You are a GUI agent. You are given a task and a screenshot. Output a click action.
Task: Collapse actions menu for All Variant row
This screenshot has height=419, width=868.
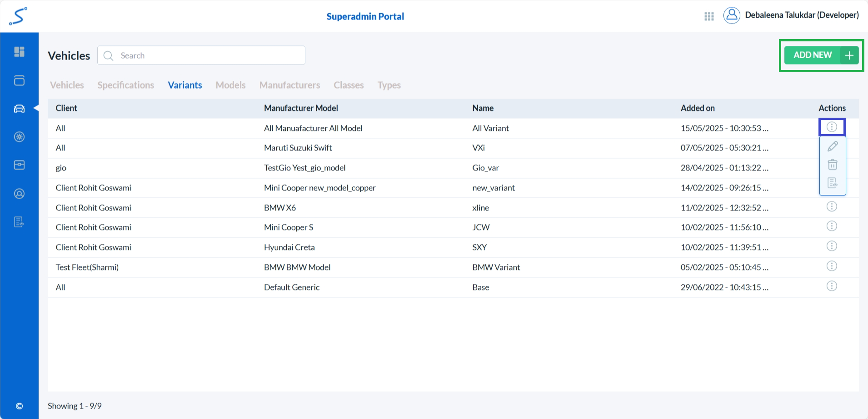pyautogui.click(x=832, y=127)
